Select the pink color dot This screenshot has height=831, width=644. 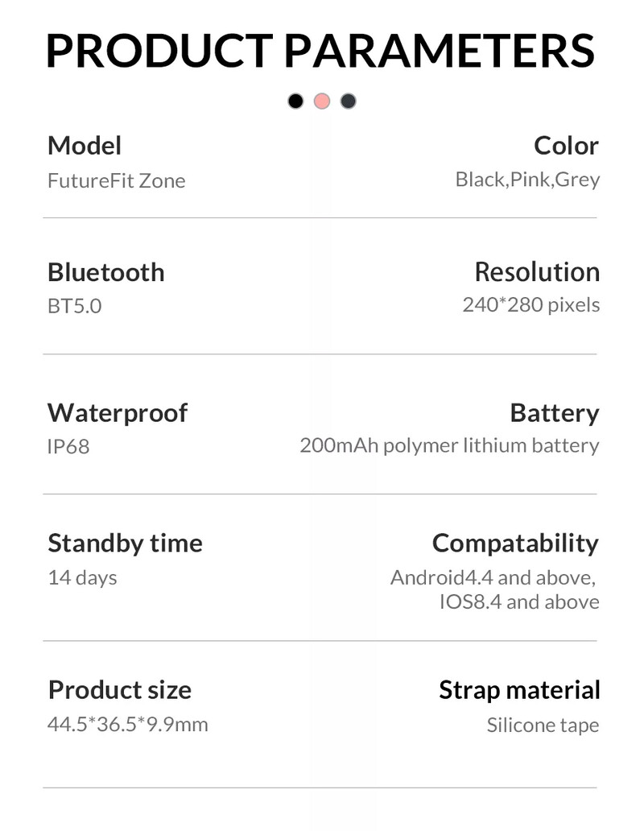322,101
